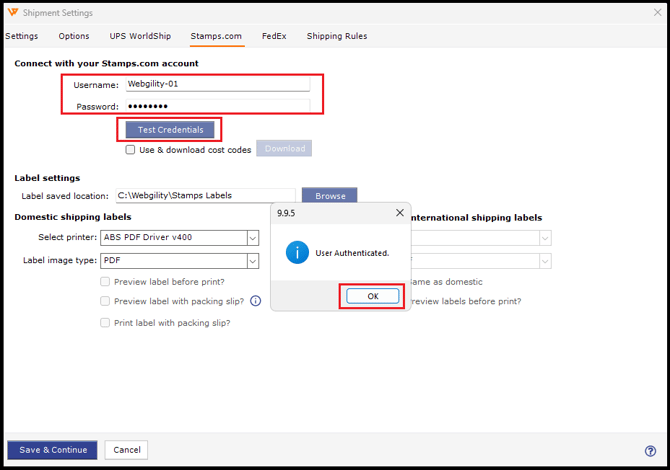
Task: Enable Use & download cost codes
Action: point(131,150)
